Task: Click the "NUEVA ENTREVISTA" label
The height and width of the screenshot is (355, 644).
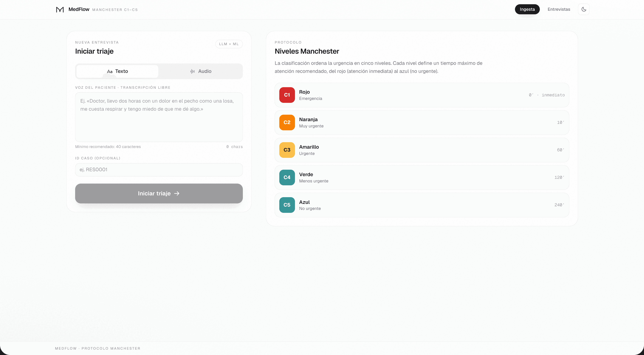Action: [97, 42]
